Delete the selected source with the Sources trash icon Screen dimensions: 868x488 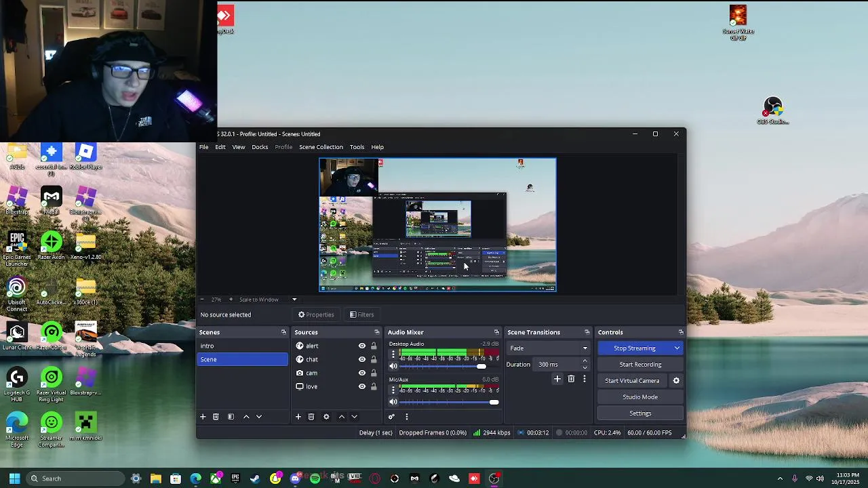tap(311, 417)
